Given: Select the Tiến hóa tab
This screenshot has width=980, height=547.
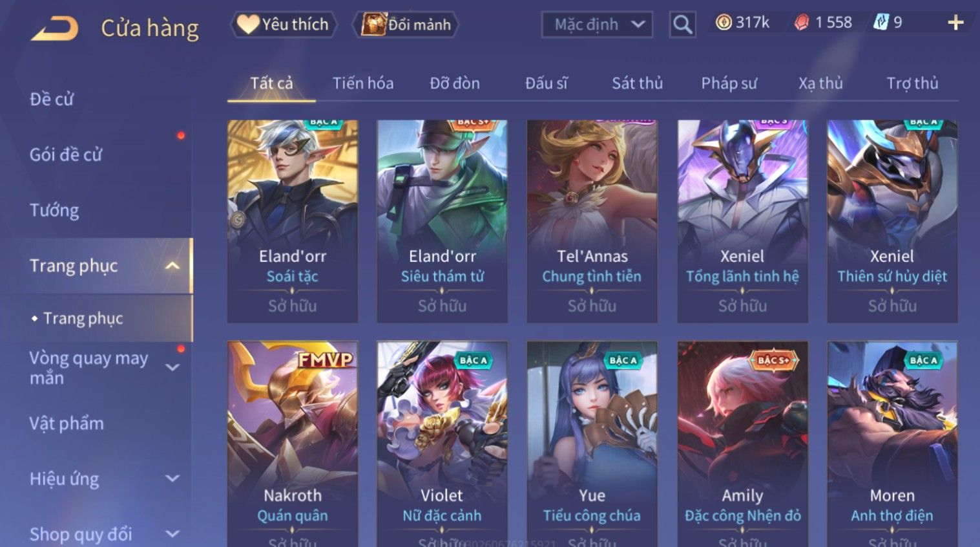Looking at the screenshot, I should [x=362, y=83].
